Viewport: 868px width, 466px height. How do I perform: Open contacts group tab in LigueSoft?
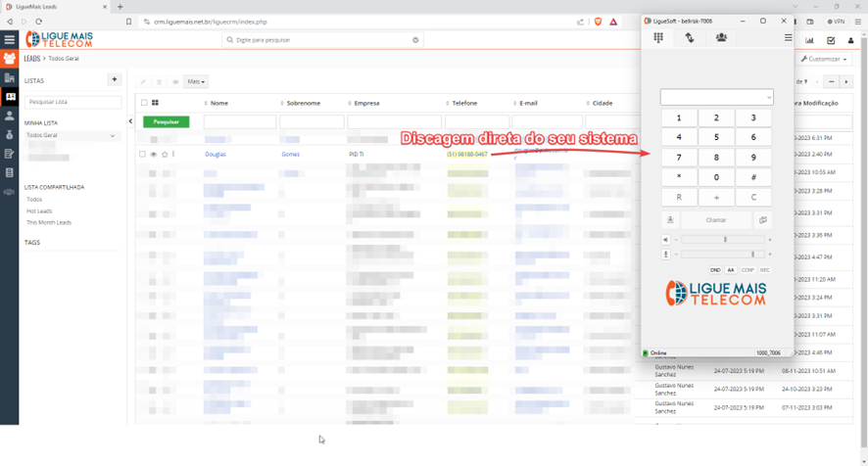click(x=721, y=37)
